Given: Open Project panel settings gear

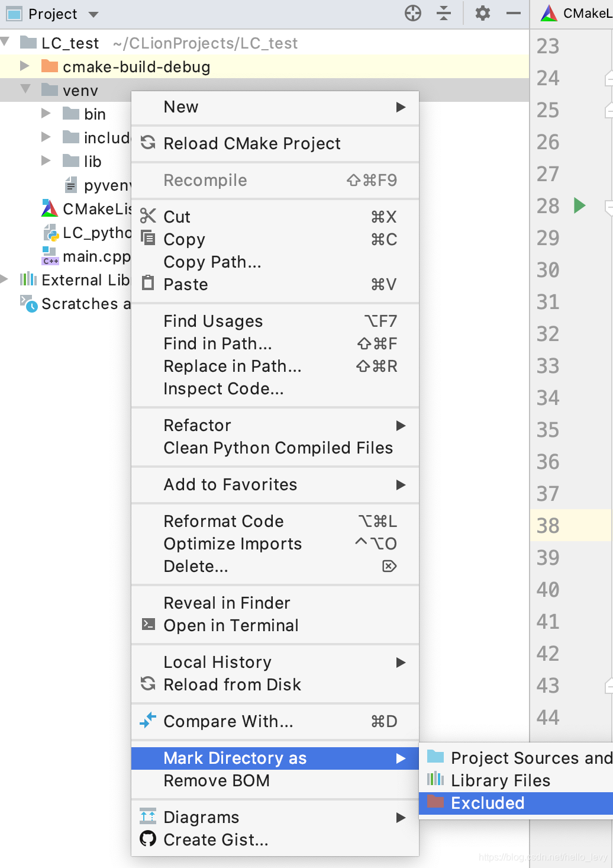Looking at the screenshot, I should click(483, 13).
